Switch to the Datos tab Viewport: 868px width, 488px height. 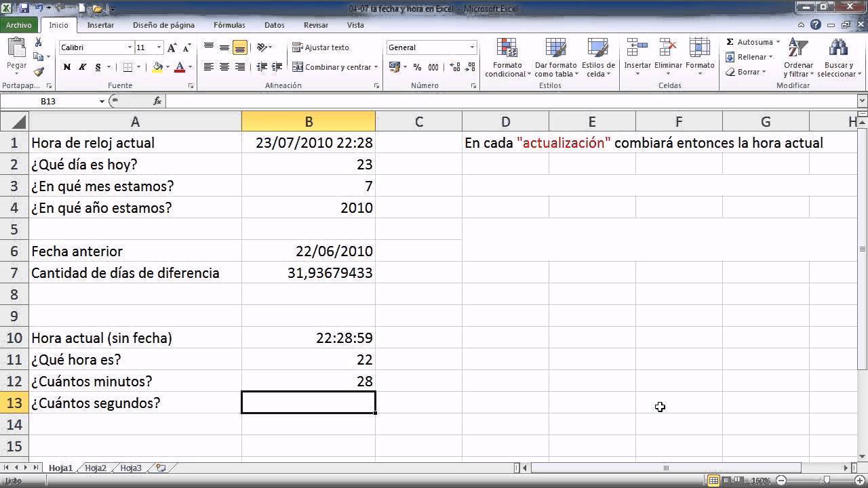click(x=275, y=25)
